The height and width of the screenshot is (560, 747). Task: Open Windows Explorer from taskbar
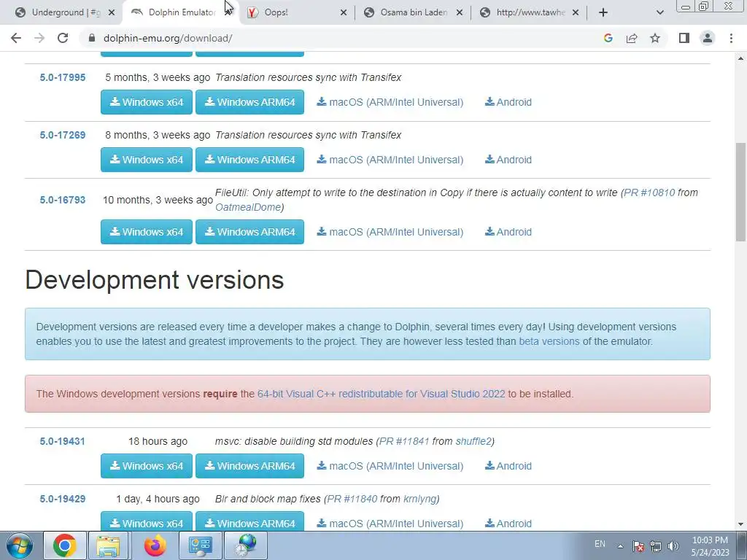pos(108,545)
